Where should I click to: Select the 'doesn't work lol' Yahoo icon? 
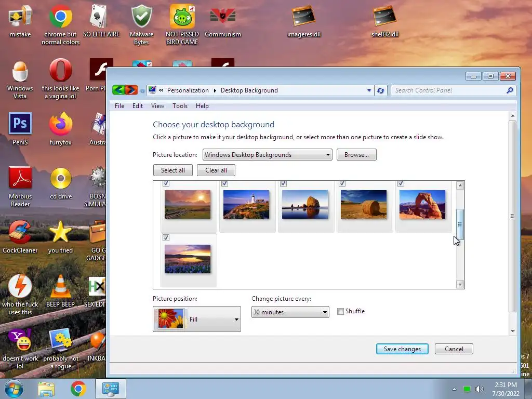pyautogui.click(x=20, y=349)
